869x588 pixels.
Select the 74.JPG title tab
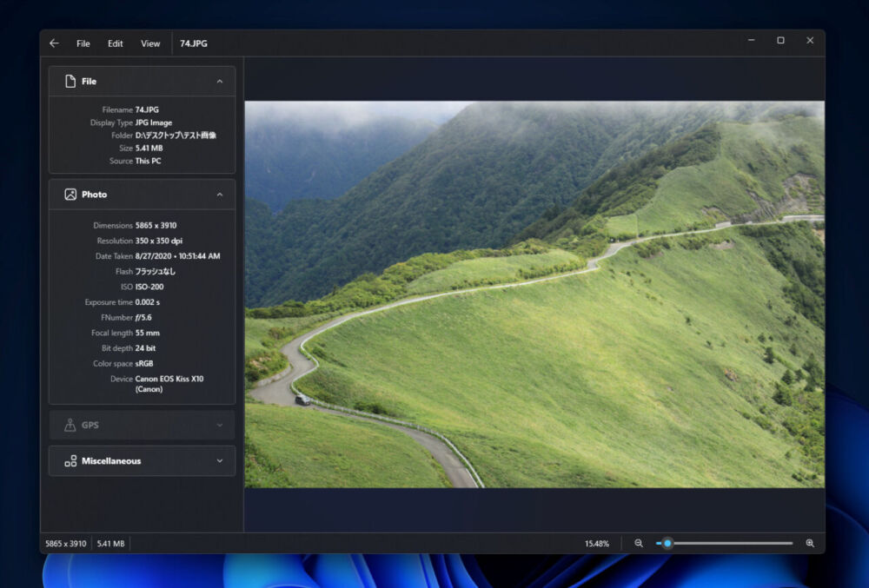194,43
